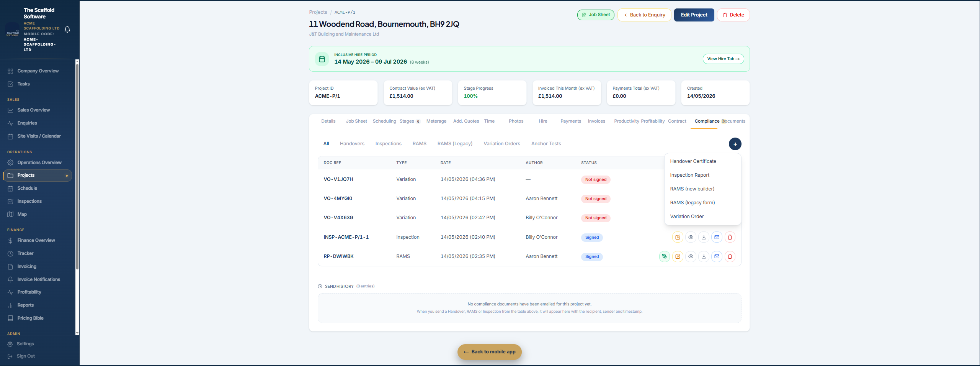This screenshot has width=980, height=366.
Task: Edit the INSP-ACME-P/1-1 inspection document
Action: click(678, 237)
